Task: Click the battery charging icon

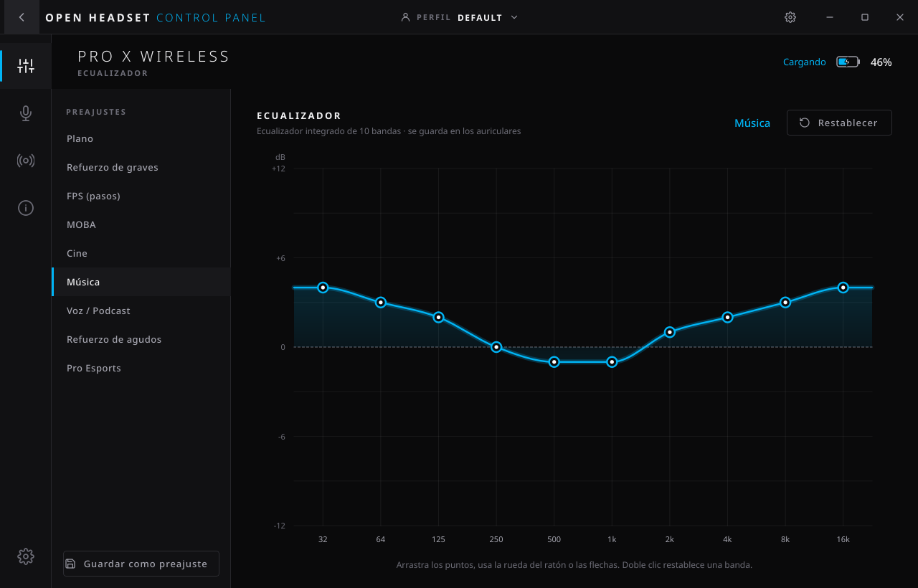Action: pyautogui.click(x=848, y=62)
